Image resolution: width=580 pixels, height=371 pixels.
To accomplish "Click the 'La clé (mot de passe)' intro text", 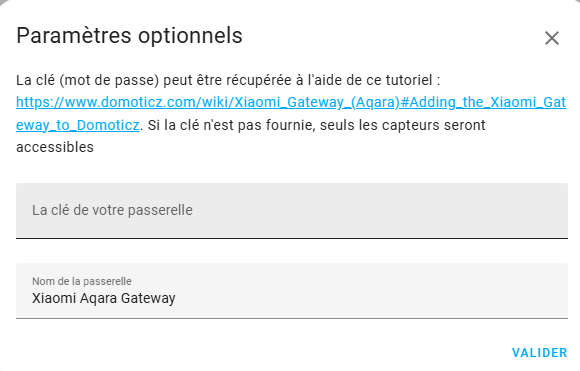I will tap(88, 80).
